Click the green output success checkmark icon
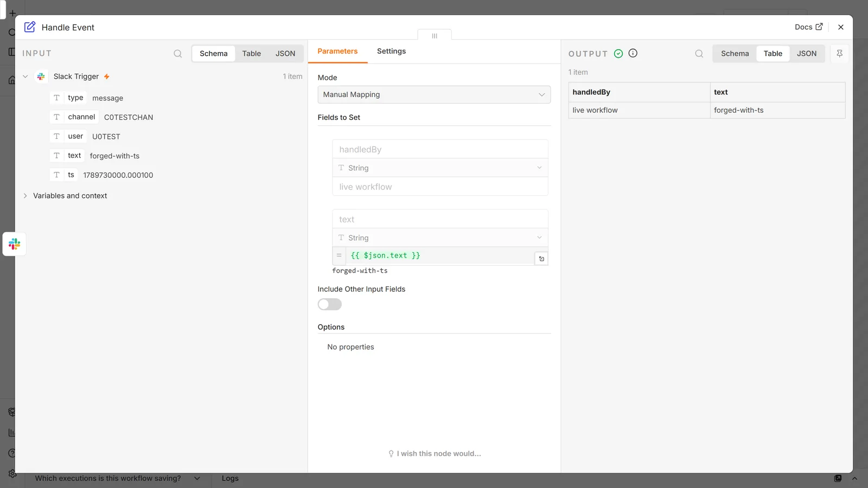 point(618,53)
